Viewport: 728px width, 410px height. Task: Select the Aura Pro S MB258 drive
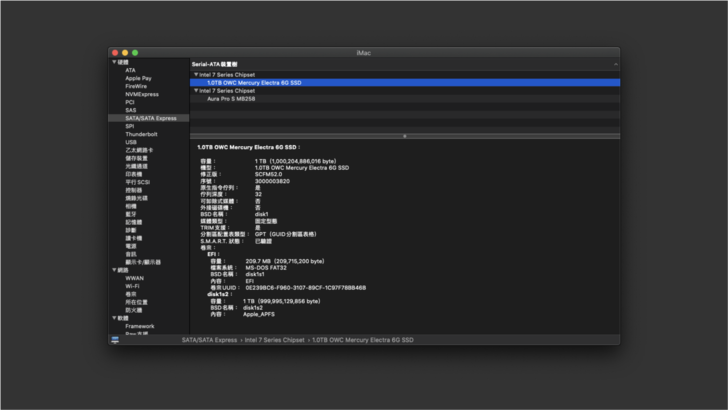230,99
